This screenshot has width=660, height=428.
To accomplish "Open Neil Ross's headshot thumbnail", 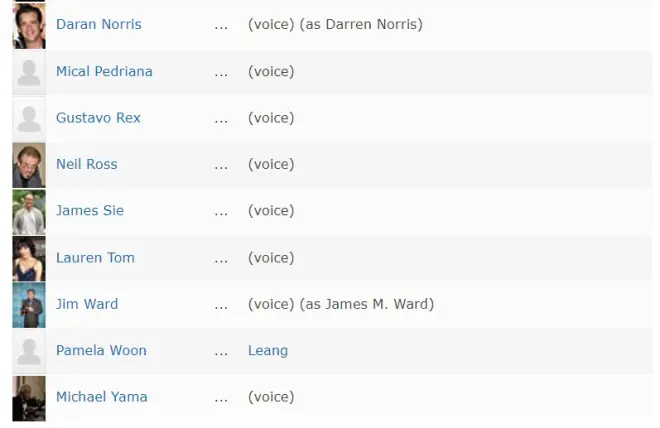I will pos(29,165).
